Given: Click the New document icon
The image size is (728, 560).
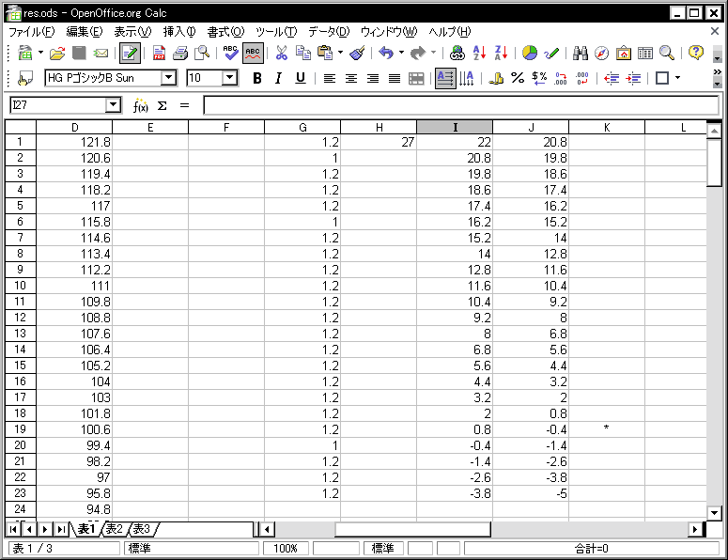Looking at the screenshot, I should coord(25,53).
